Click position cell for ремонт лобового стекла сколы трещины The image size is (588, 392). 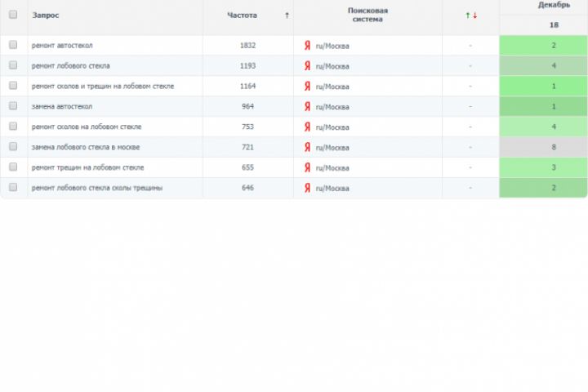point(543,188)
